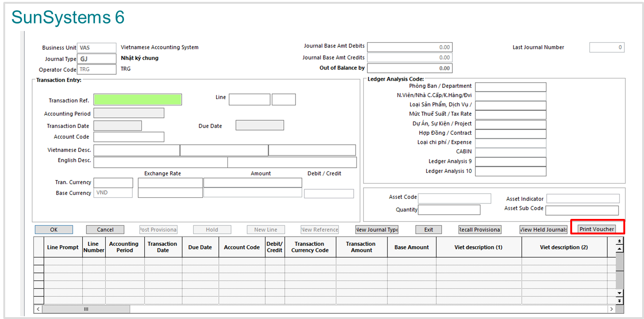Viewport: 644px width, 319px height.
Task: Click the horizontal scrollbar right arrow
Action: (x=611, y=309)
